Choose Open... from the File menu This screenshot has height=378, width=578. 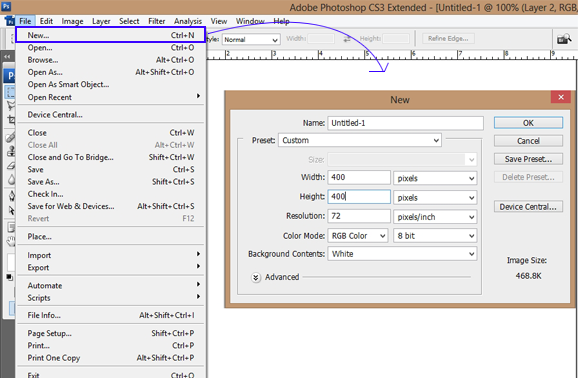click(111, 48)
